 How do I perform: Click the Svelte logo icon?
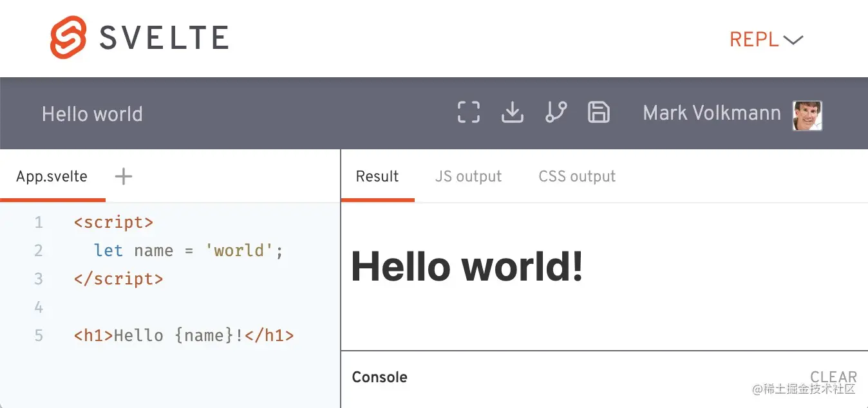click(68, 37)
